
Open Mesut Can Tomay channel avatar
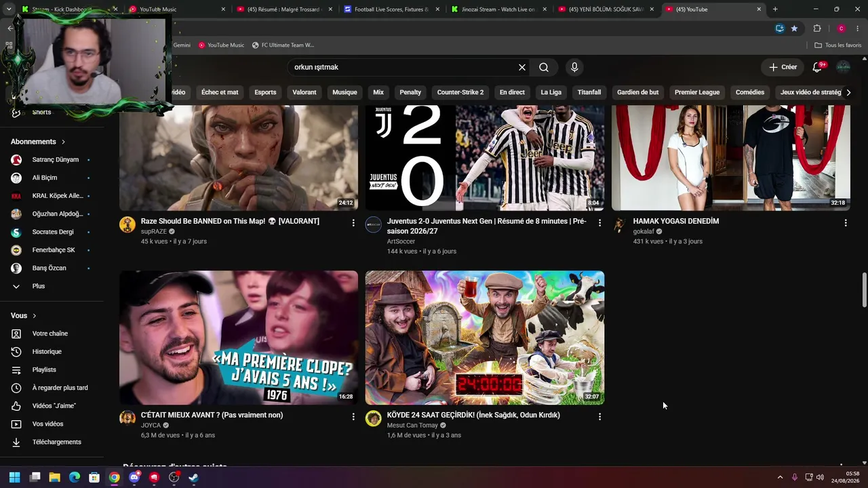(374, 418)
